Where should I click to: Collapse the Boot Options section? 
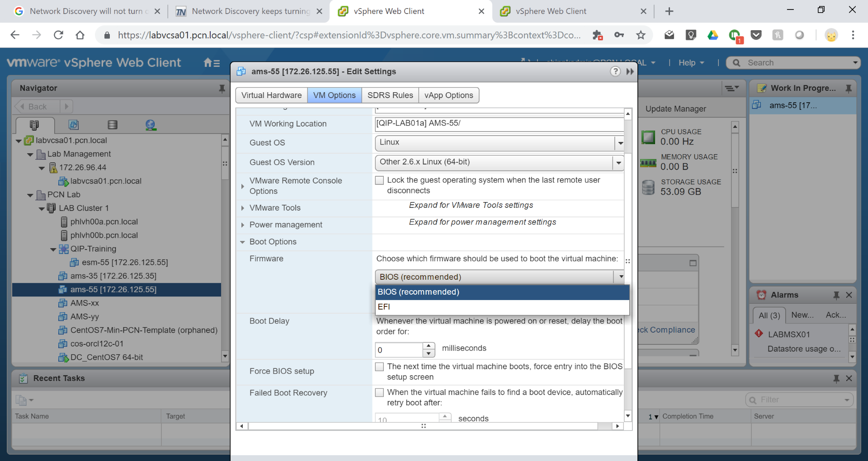(x=243, y=242)
